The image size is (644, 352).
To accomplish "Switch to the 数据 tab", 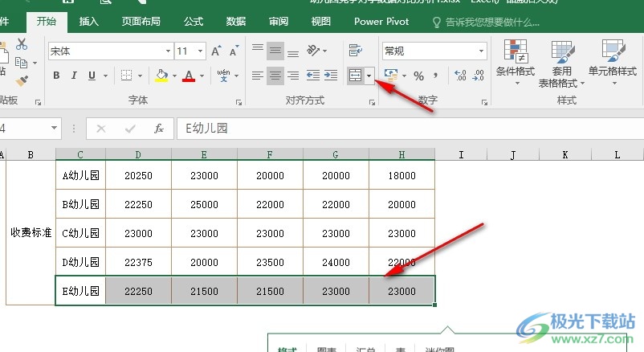I will [236, 22].
